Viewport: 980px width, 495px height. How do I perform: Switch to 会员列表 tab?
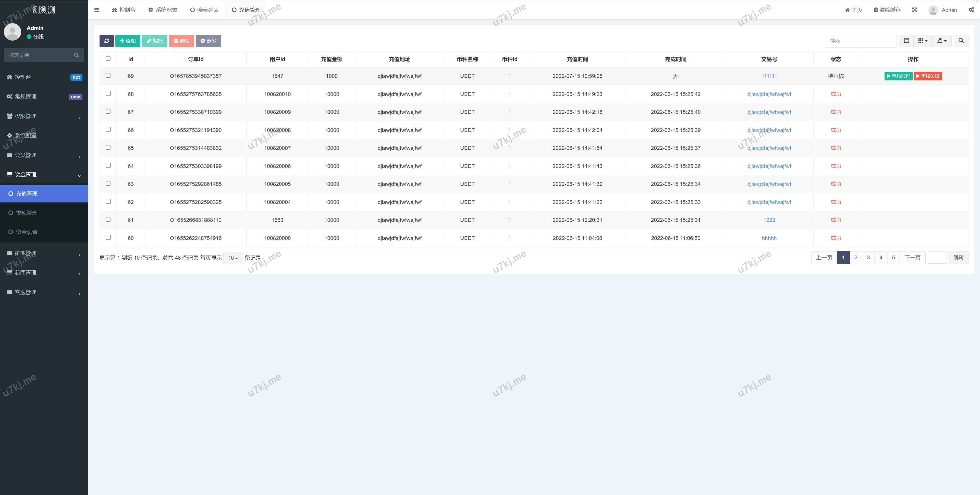[204, 10]
